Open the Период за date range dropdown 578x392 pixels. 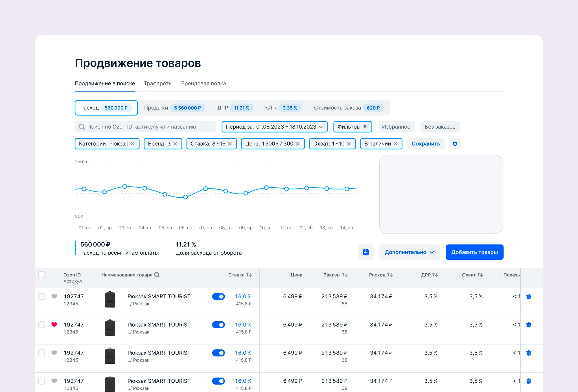[275, 127]
